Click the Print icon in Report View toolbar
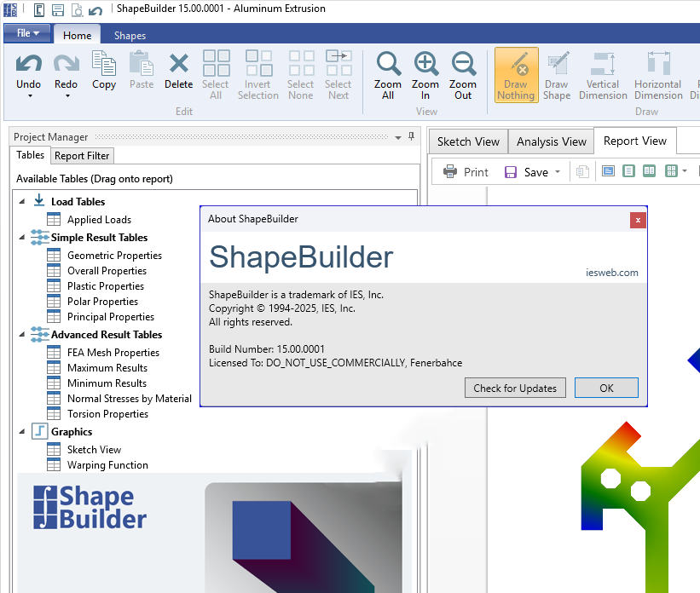The width and height of the screenshot is (700, 593). [449, 172]
